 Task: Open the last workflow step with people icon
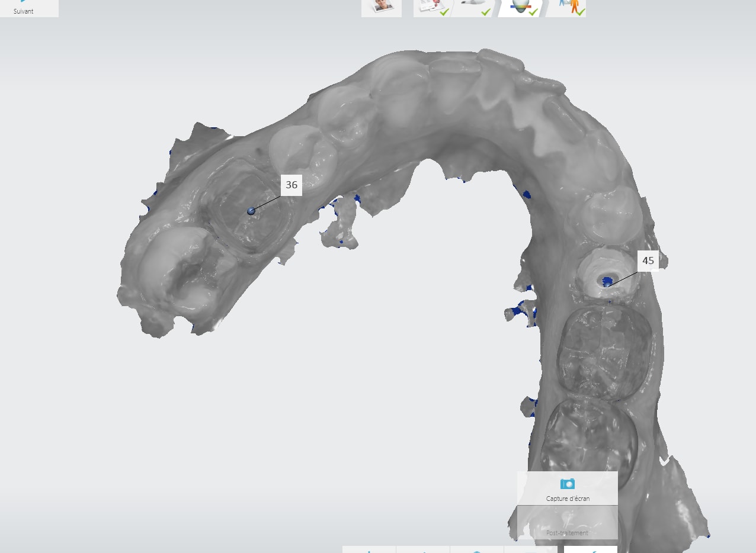[567, 7]
